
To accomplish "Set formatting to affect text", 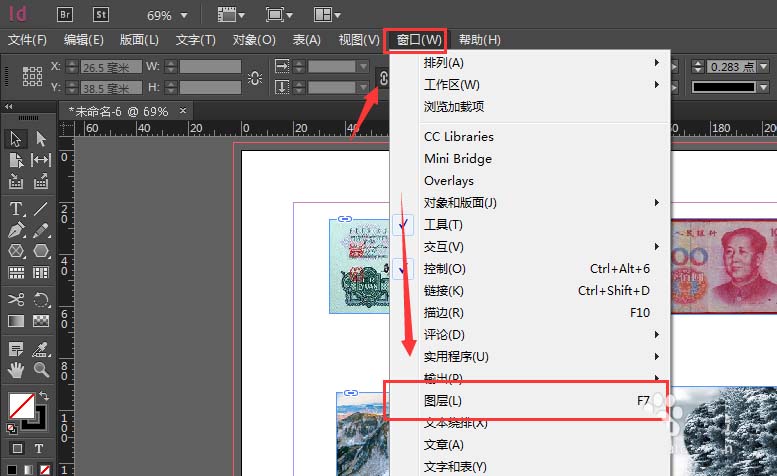I will coord(39,448).
